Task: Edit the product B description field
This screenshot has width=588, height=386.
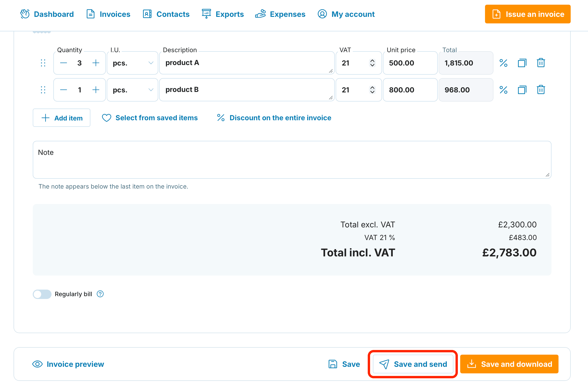Action: [247, 90]
